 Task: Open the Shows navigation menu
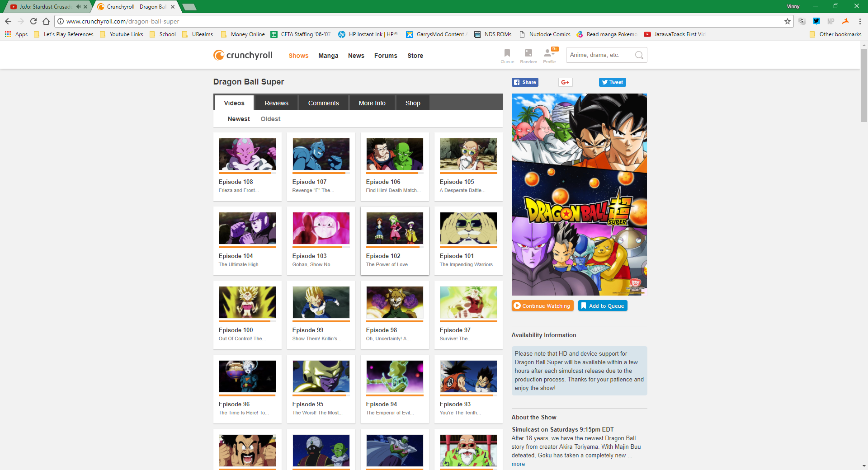[x=298, y=56]
